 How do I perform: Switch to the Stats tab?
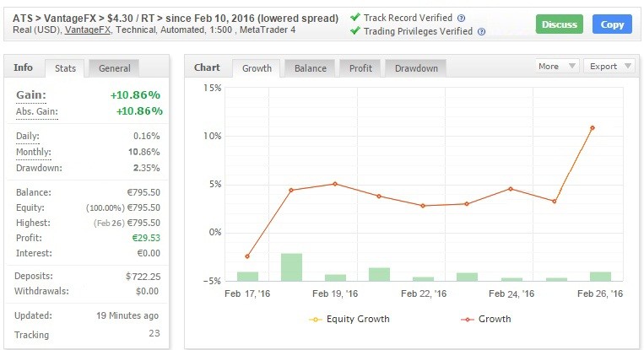click(65, 67)
